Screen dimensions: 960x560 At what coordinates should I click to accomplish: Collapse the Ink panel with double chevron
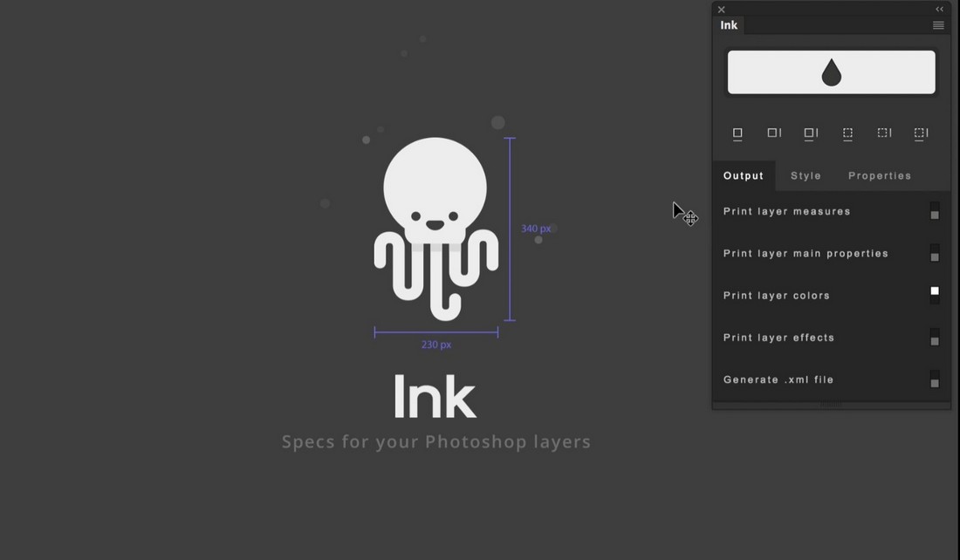[939, 10]
